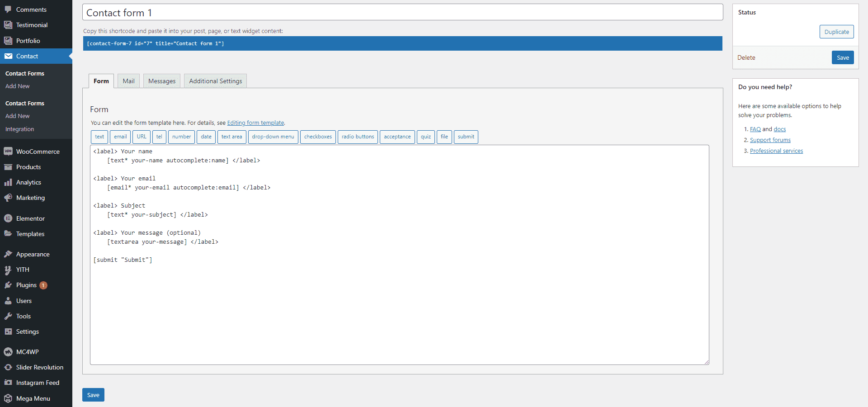Click the Duplicate button in Status
The height and width of the screenshot is (407, 868).
click(836, 32)
